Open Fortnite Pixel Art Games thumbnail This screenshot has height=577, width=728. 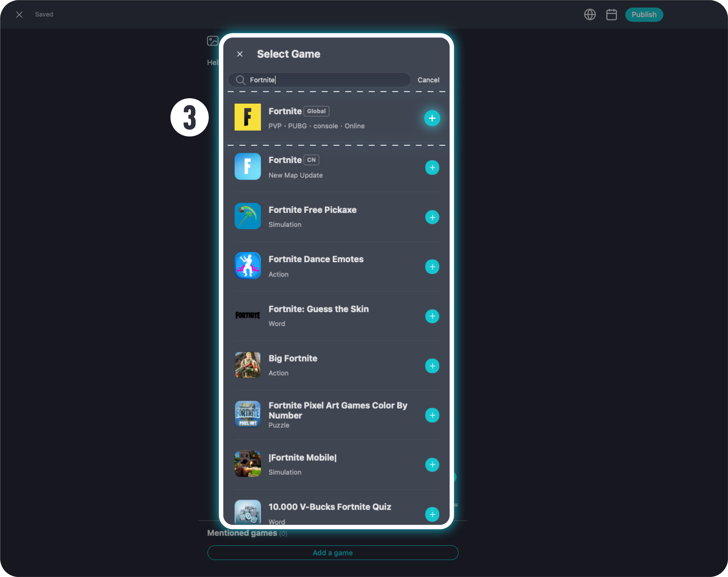(x=248, y=414)
